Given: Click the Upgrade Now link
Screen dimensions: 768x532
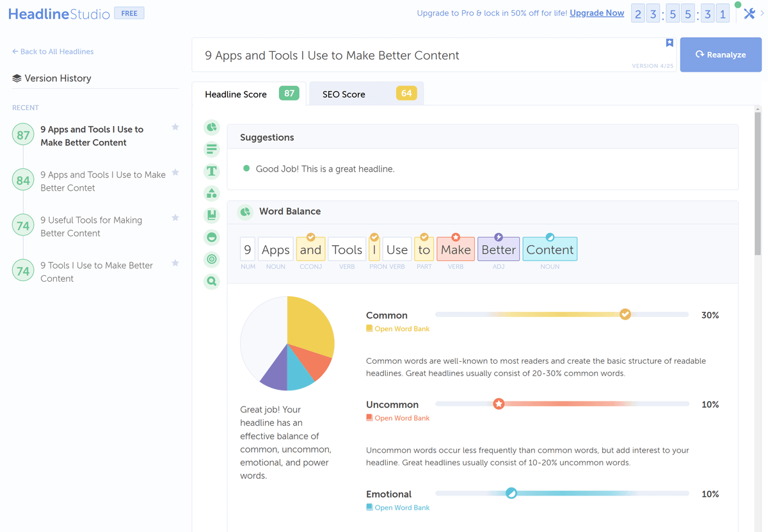Looking at the screenshot, I should (596, 13).
